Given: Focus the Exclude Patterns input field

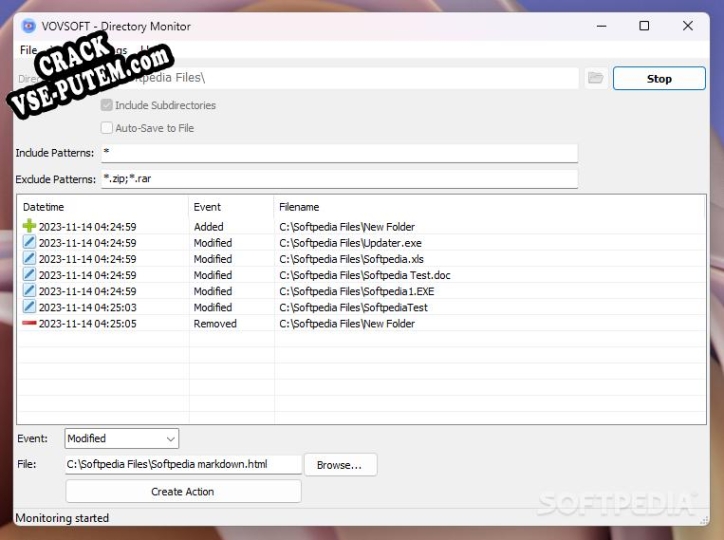Looking at the screenshot, I should coord(339,179).
